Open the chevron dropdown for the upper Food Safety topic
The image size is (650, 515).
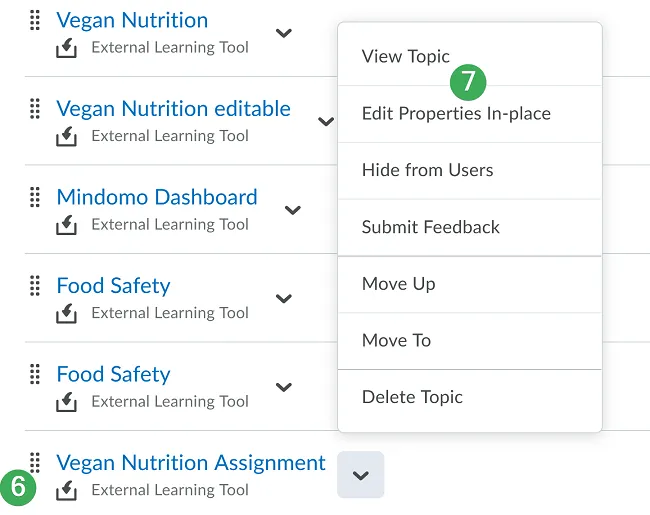pos(284,298)
